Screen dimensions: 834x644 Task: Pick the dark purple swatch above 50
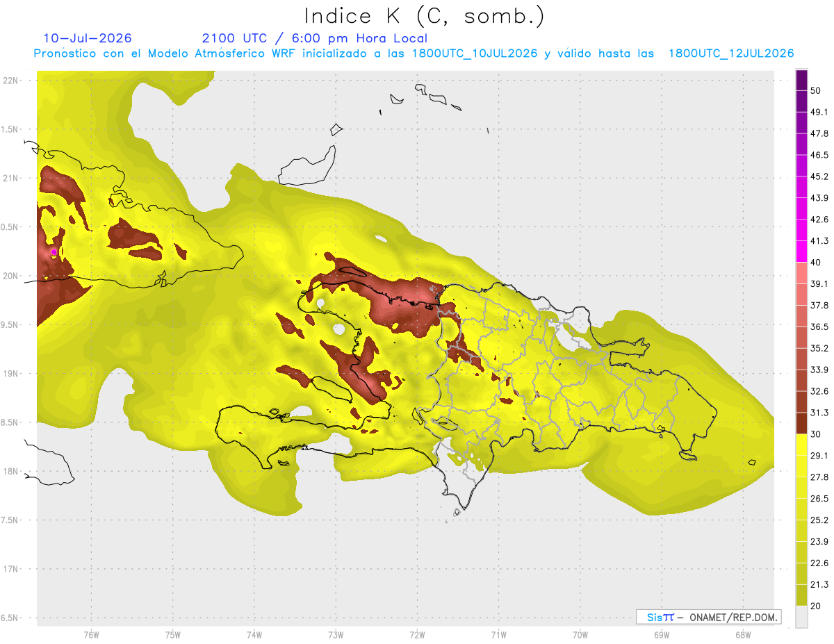[x=801, y=80]
